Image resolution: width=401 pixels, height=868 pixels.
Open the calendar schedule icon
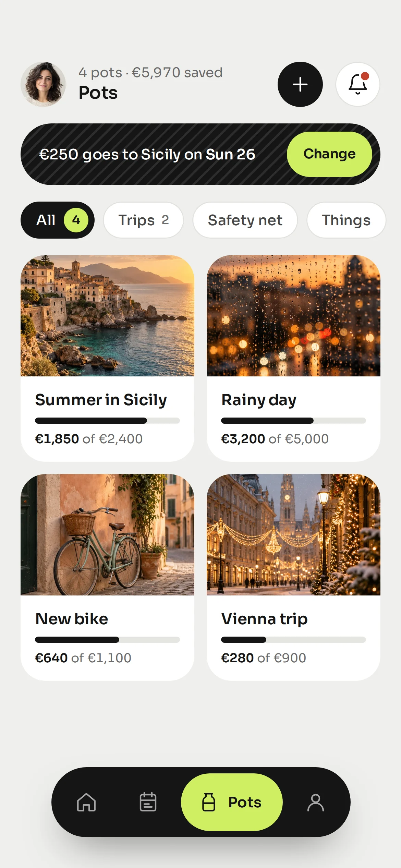[x=148, y=802]
